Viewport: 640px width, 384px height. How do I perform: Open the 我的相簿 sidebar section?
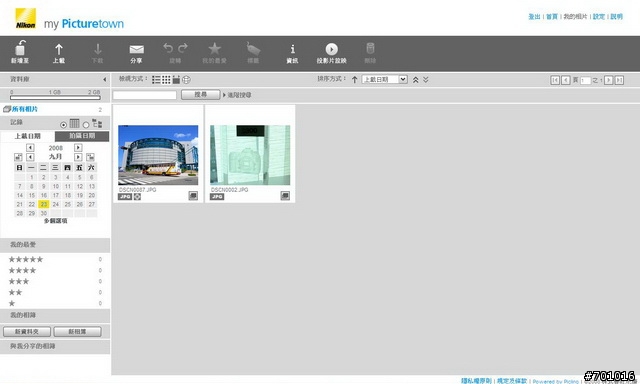55,315
